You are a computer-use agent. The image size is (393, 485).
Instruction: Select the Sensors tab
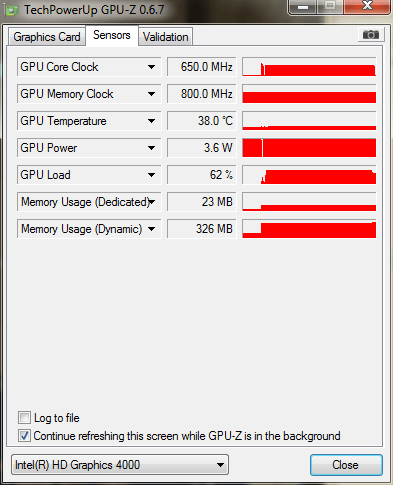(x=112, y=35)
